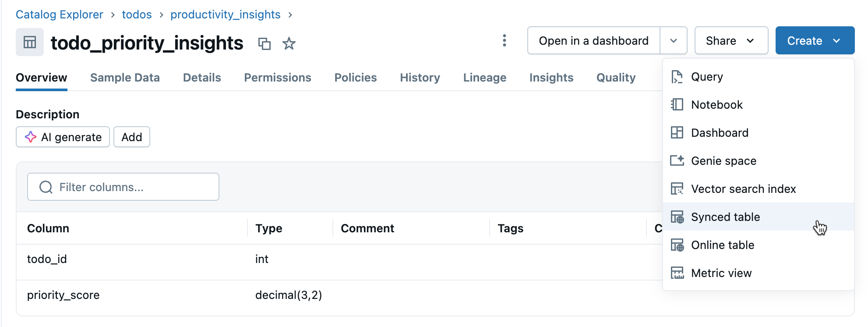Select the Query icon in Create menu
The height and width of the screenshot is (327, 868).
pos(677,77)
